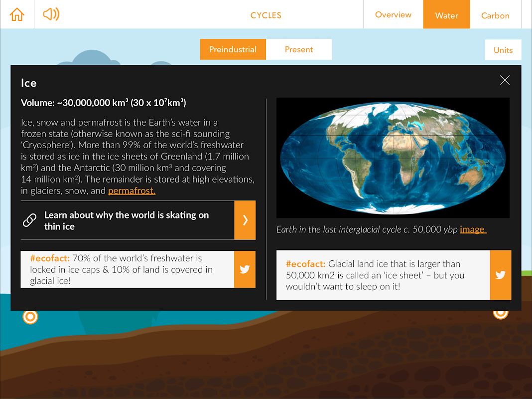532x399 pixels.
Task: Go to the home screen icon
Action: click(17, 14)
